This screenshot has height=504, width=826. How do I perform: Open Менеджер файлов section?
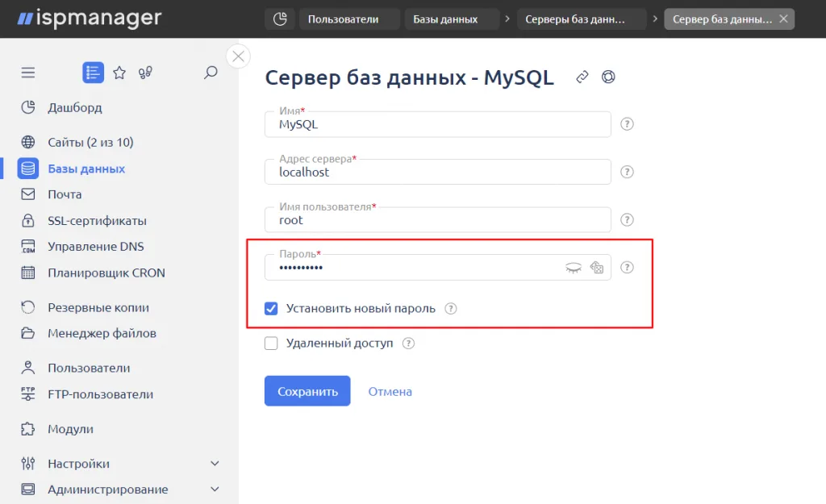tap(102, 333)
